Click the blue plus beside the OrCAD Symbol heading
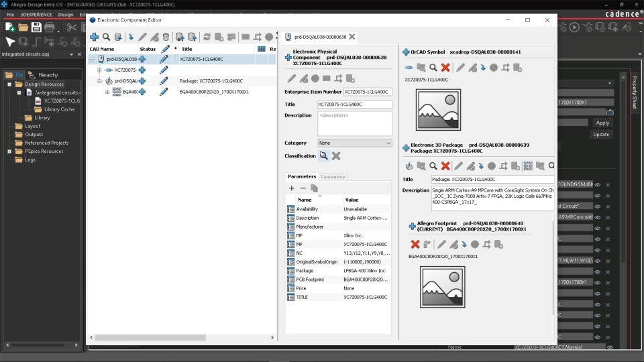644x362 pixels. point(406,52)
